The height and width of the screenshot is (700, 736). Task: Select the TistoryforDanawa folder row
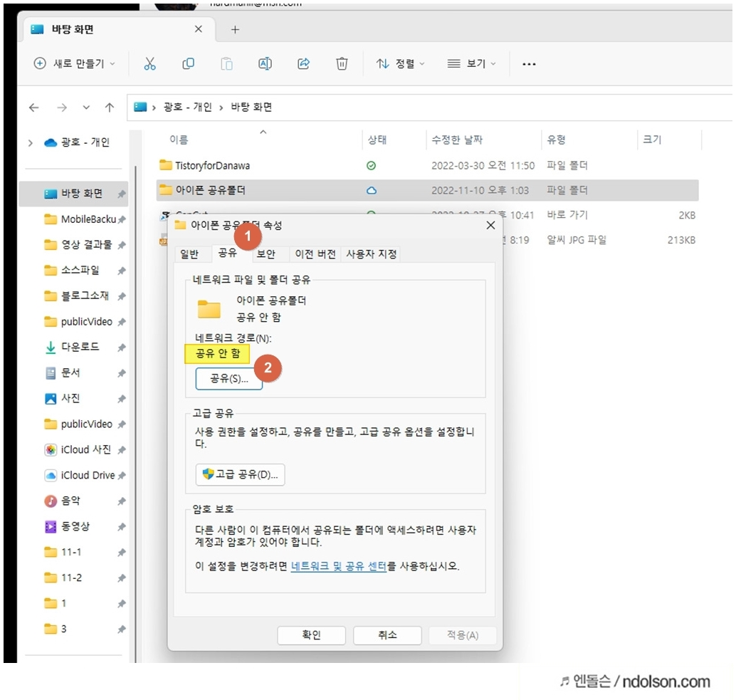point(427,166)
